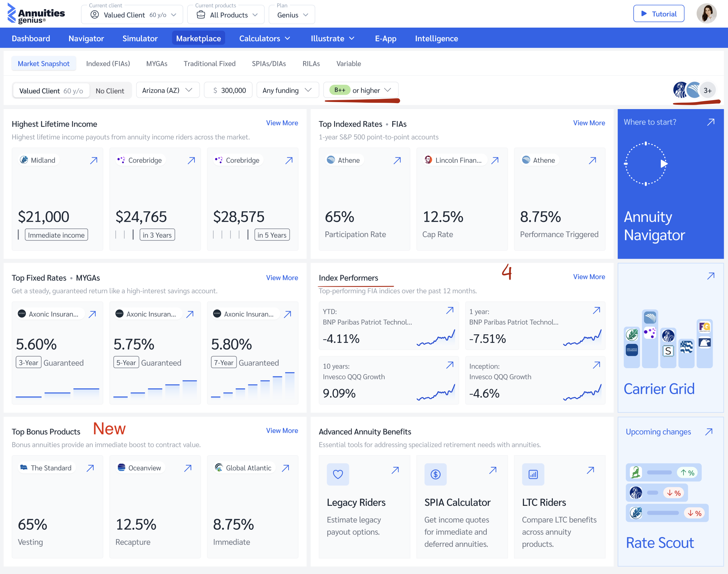Open the 1 year index performer arrow
Image resolution: width=728 pixels, height=574 pixels.
(x=597, y=310)
